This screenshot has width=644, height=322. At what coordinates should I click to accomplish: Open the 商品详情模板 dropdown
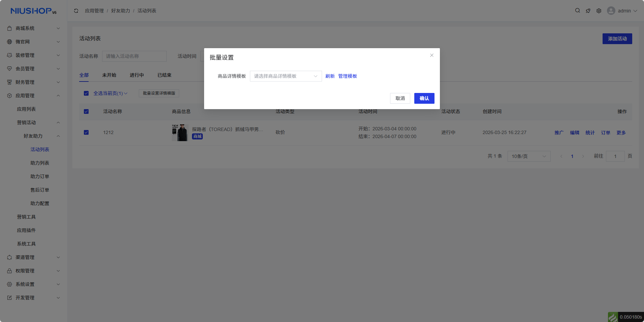[286, 76]
